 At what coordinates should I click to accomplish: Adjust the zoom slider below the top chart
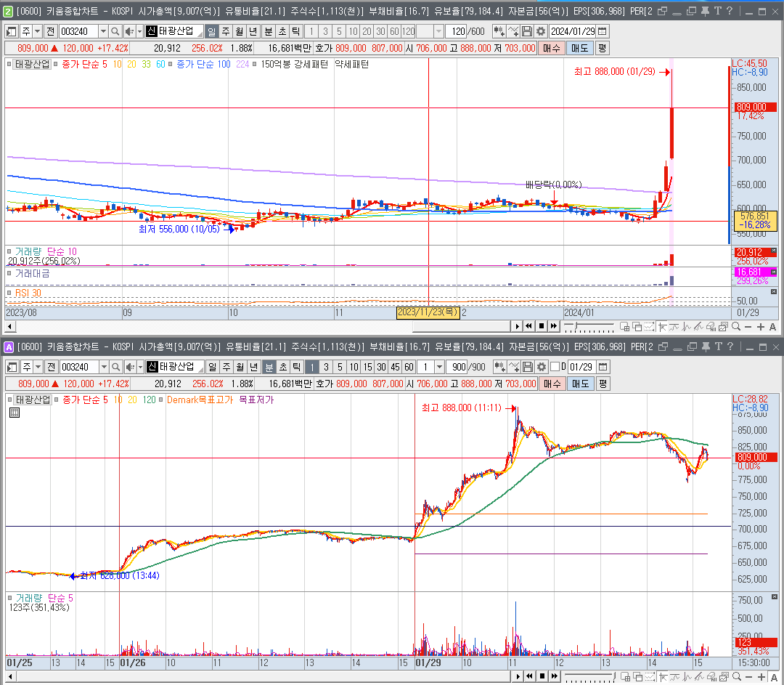(x=589, y=327)
